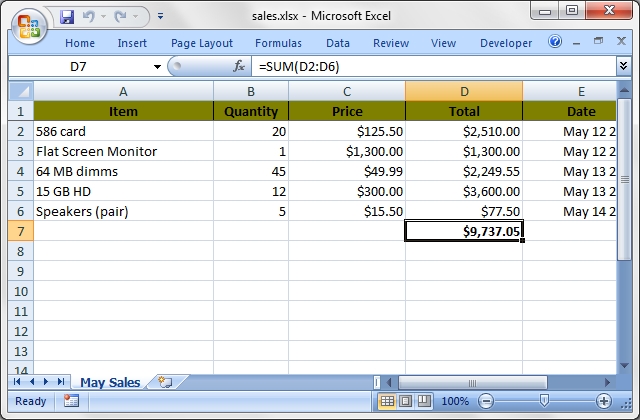Select row 10 header
Screen dimensions: 640x420
tap(20, 291)
